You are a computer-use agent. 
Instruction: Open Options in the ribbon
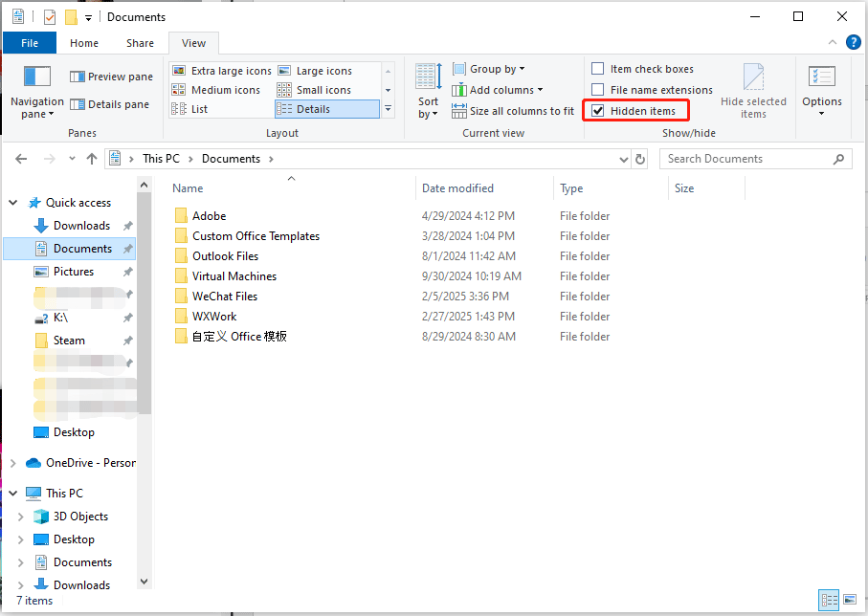tap(821, 91)
